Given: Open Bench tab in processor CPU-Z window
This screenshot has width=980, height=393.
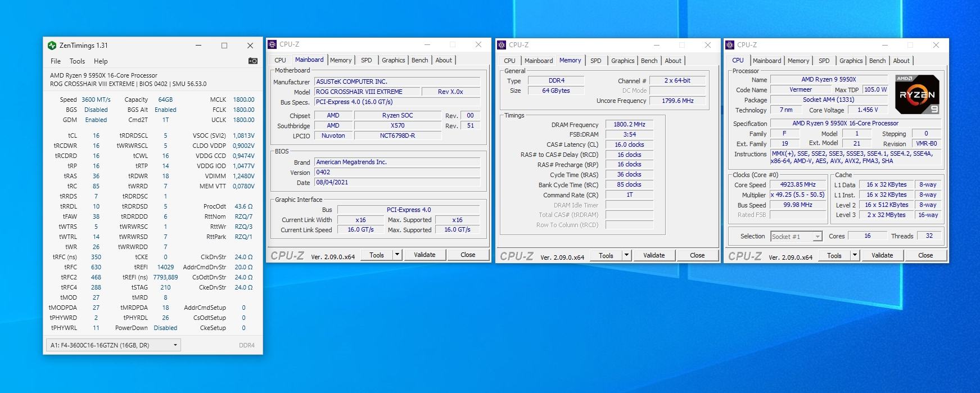Looking at the screenshot, I should [x=878, y=61].
